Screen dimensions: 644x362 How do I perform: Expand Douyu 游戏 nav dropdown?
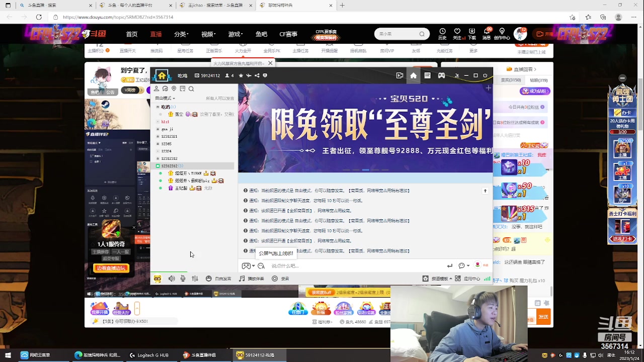pyautogui.click(x=235, y=34)
